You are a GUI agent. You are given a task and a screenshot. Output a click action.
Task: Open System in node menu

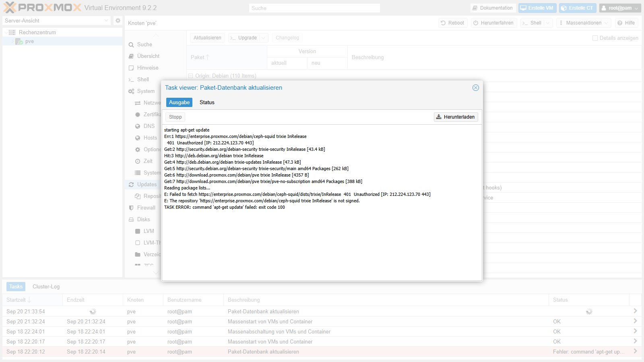[146, 91]
